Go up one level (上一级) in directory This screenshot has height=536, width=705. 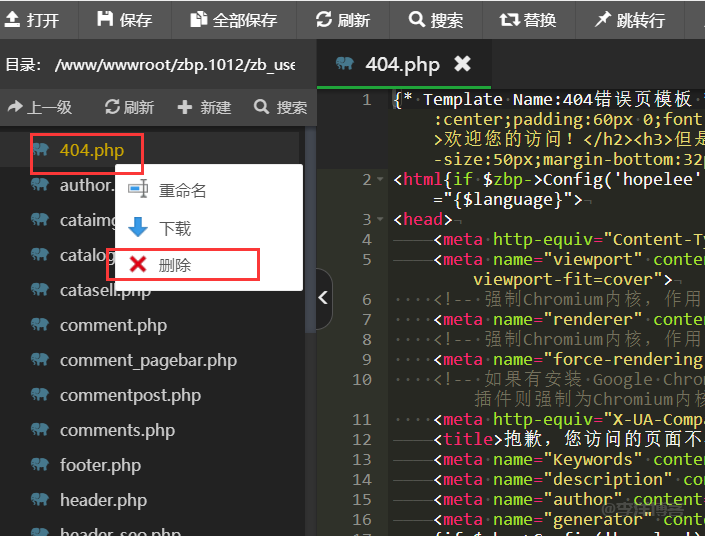[40, 107]
